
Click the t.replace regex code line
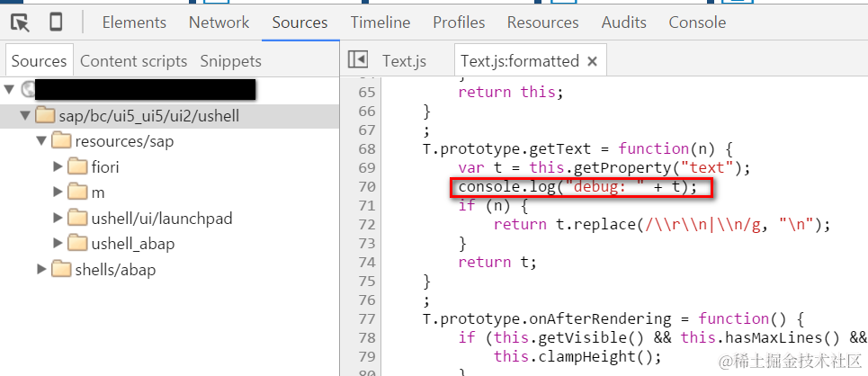662,224
